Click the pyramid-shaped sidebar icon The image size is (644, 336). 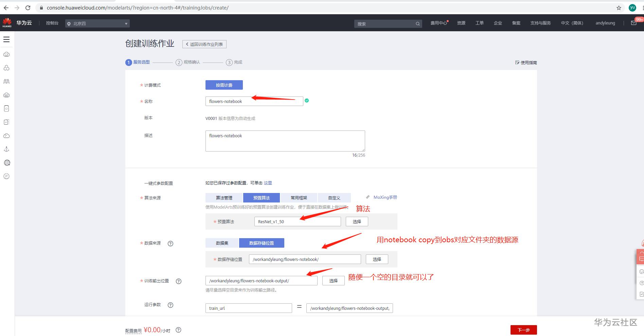point(6,149)
